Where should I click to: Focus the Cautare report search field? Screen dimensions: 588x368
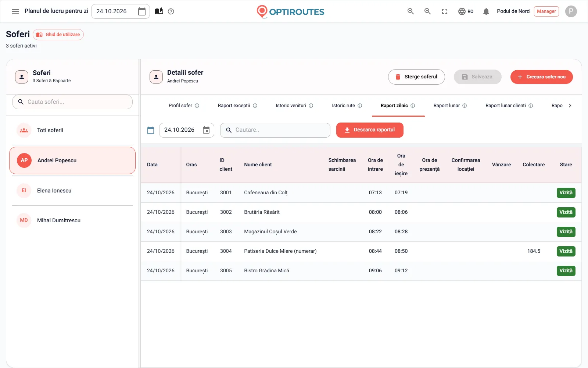pyautogui.click(x=275, y=130)
